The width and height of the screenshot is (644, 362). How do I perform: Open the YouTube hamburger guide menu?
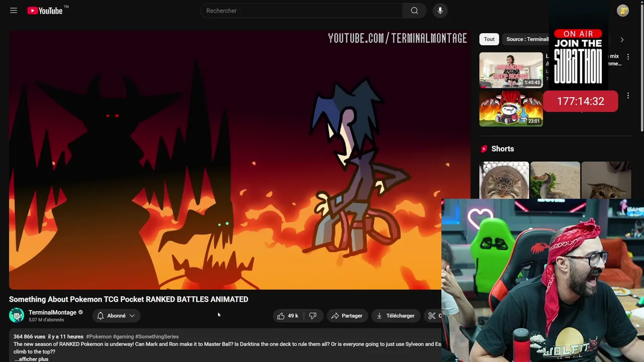[x=14, y=11]
